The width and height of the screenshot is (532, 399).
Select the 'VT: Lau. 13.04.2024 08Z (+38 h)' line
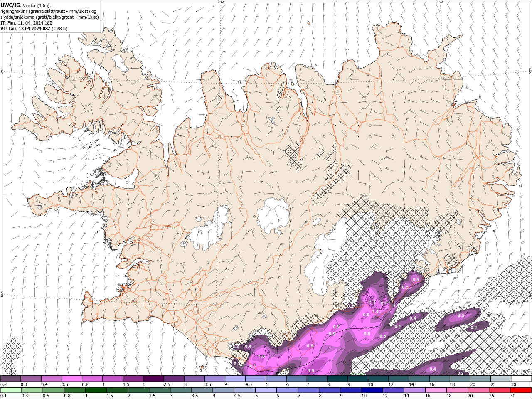point(34,29)
